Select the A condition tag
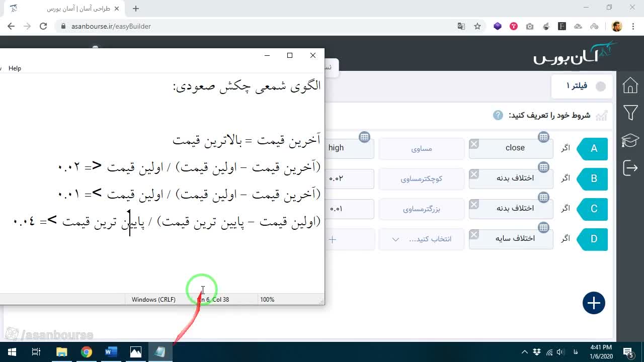The image size is (644, 362). coord(593,148)
